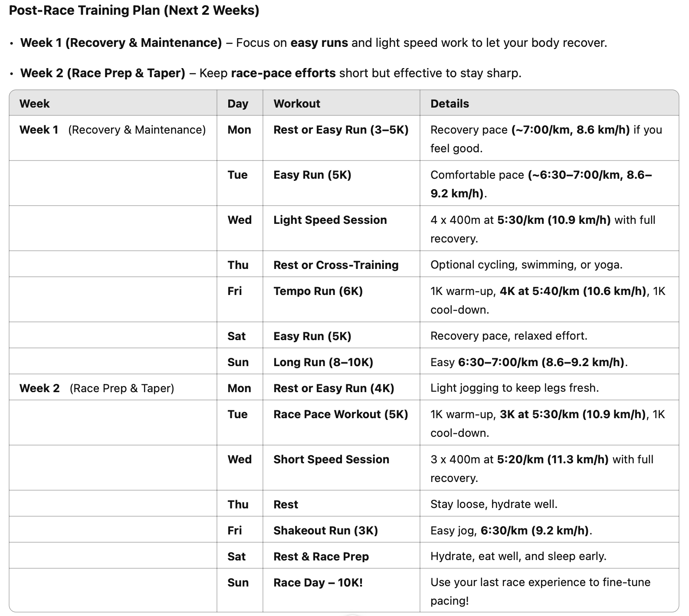Viewport: 689px width, 616px height.
Task: Click the Post-Race Training Plan heading
Action: [x=134, y=10]
